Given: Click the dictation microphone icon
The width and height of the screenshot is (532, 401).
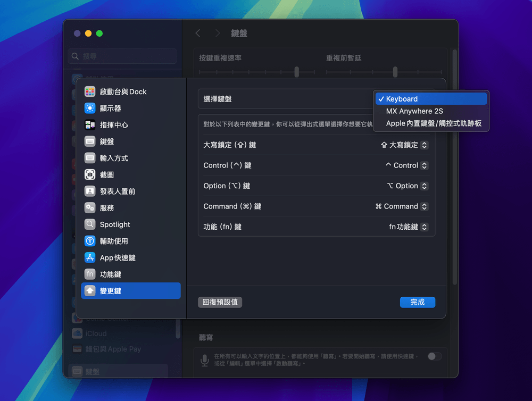Looking at the screenshot, I should tap(205, 360).
